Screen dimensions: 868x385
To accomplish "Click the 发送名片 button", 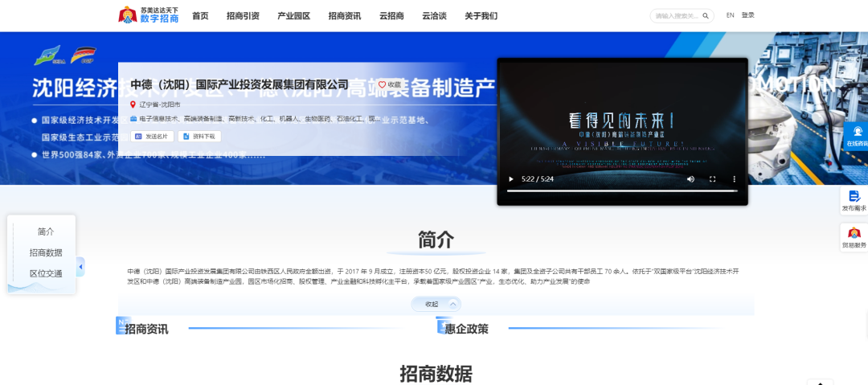I will click(x=152, y=137).
